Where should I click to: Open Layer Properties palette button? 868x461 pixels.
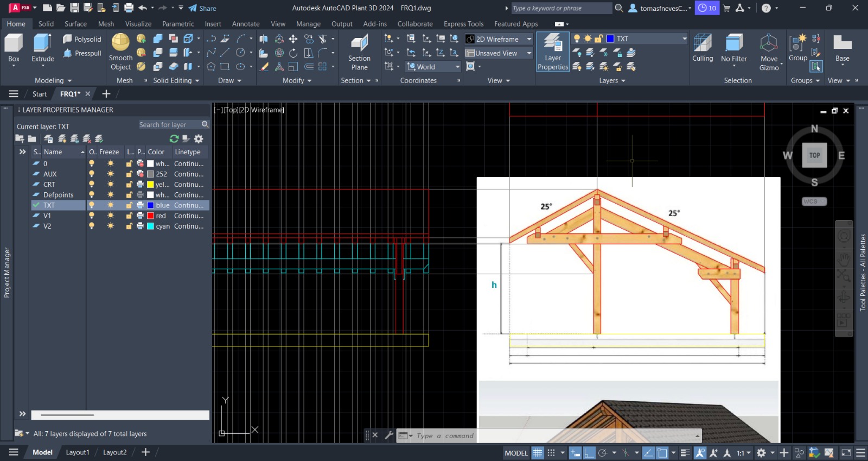tap(553, 52)
